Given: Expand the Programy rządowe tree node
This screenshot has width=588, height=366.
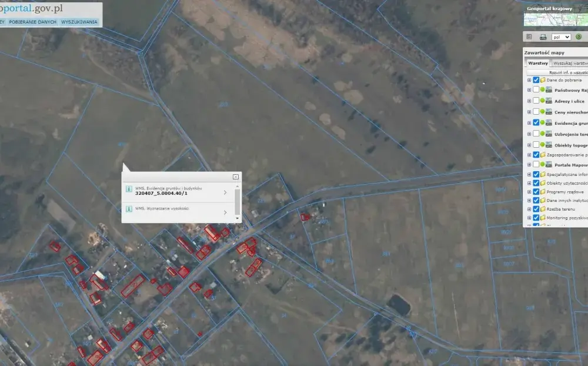Looking at the screenshot, I should [x=529, y=192].
